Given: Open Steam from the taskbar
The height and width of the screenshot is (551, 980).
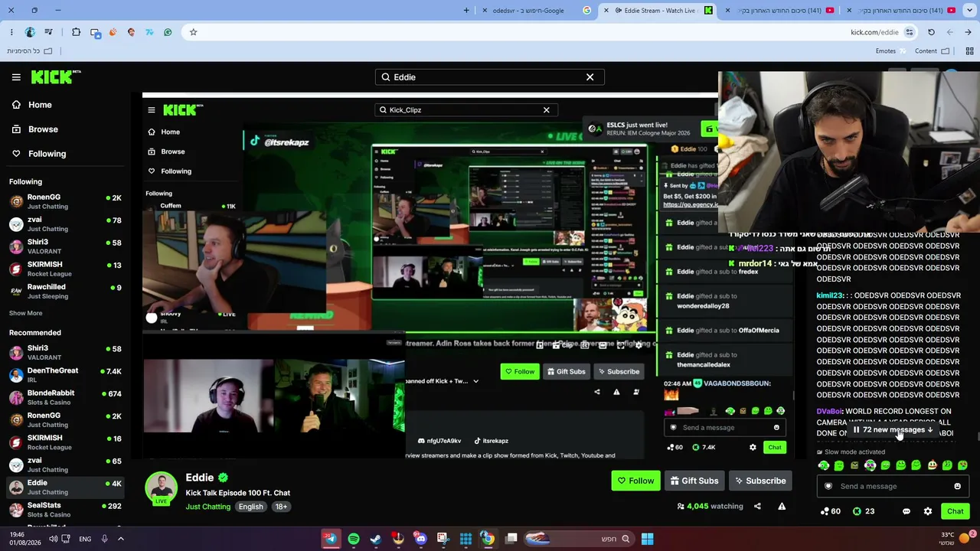Looking at the screenshot, I should click(x=375, y=539).
